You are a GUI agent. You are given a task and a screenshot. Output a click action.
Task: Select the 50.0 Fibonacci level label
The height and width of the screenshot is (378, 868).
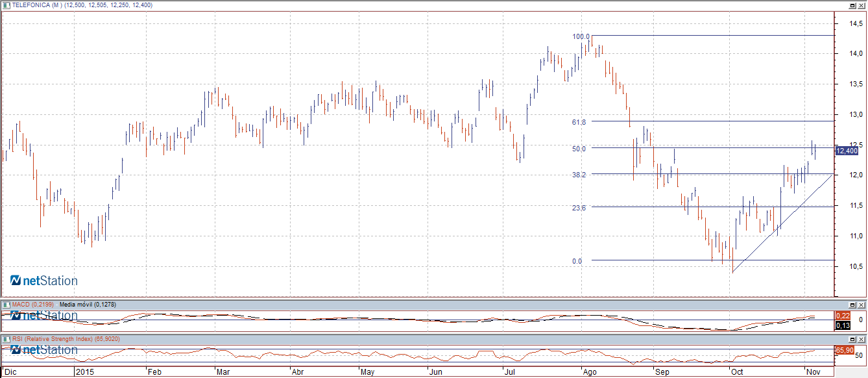(x=579, y=148)
